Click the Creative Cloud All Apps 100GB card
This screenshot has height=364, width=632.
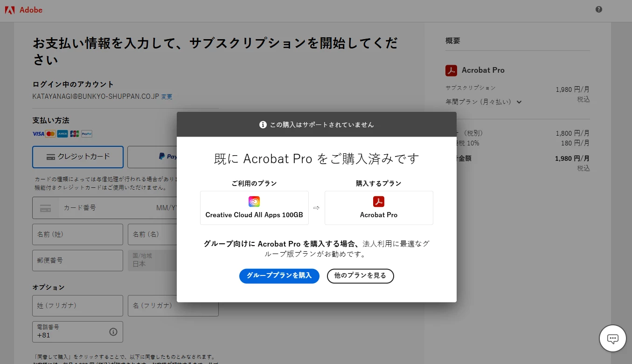pyautogui.click(x=254, y=208)
